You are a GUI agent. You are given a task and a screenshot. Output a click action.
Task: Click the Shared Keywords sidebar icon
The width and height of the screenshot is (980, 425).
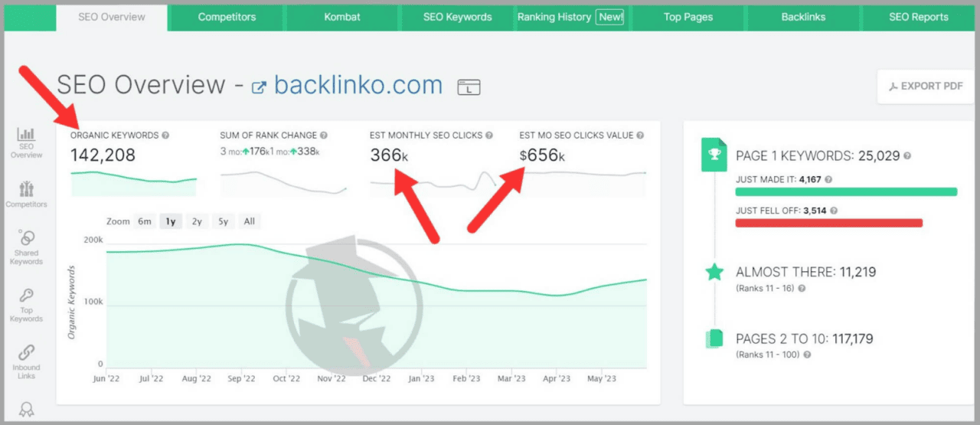(x=26, y=238)
